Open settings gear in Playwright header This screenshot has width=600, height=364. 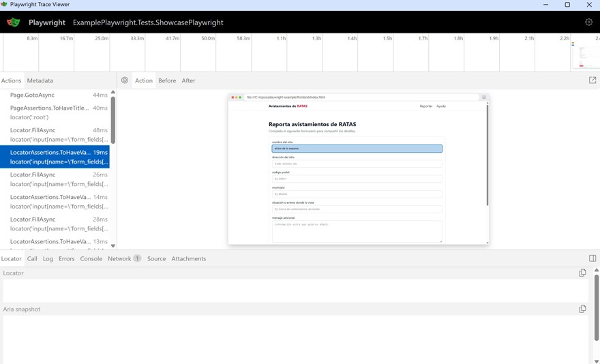pos(588,22)
